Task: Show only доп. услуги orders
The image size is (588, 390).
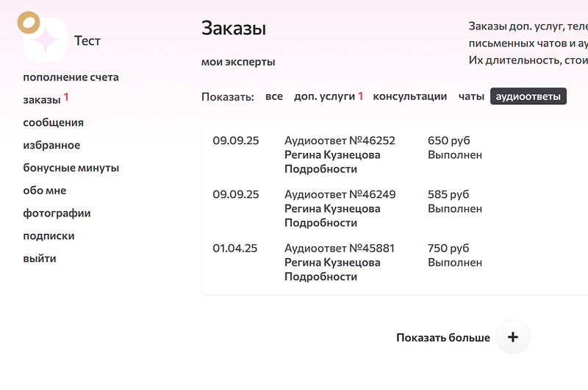Action: point(325,96)
